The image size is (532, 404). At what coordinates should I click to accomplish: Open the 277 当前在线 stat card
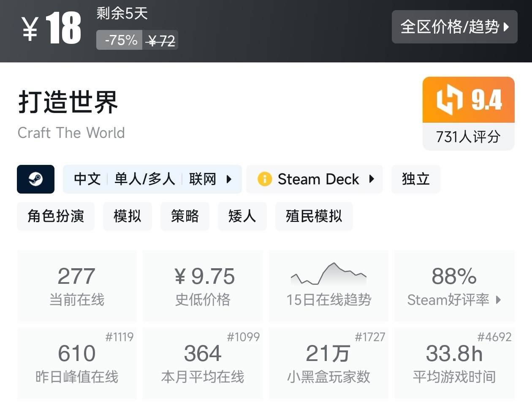[x=77, y=286]
